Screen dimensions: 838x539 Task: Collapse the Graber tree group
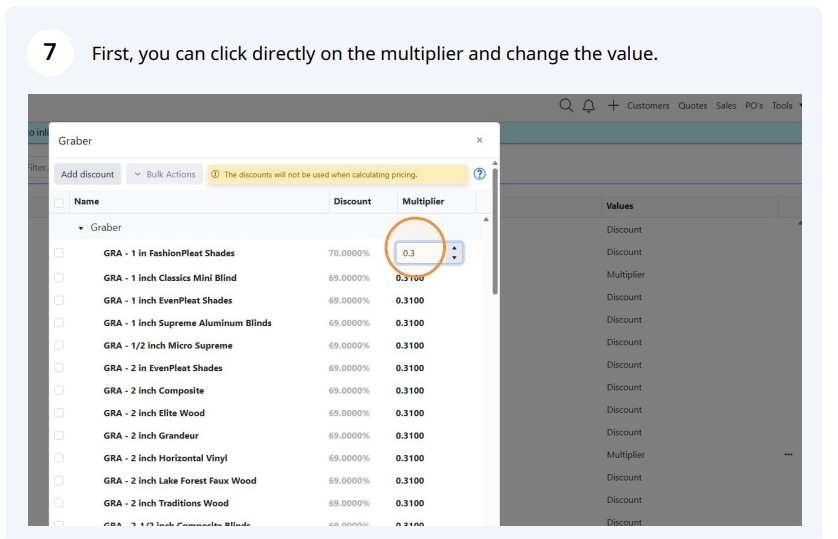pyautogui.click(x=81, y=228)
